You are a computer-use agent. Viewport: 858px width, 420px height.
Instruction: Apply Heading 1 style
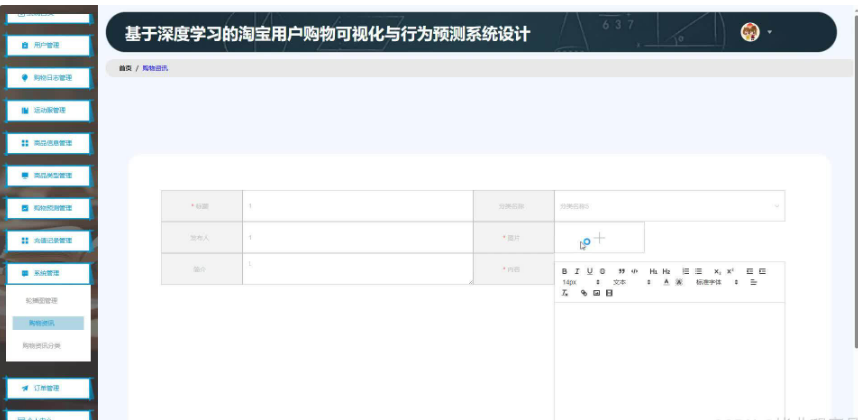(x=653, y=271)
